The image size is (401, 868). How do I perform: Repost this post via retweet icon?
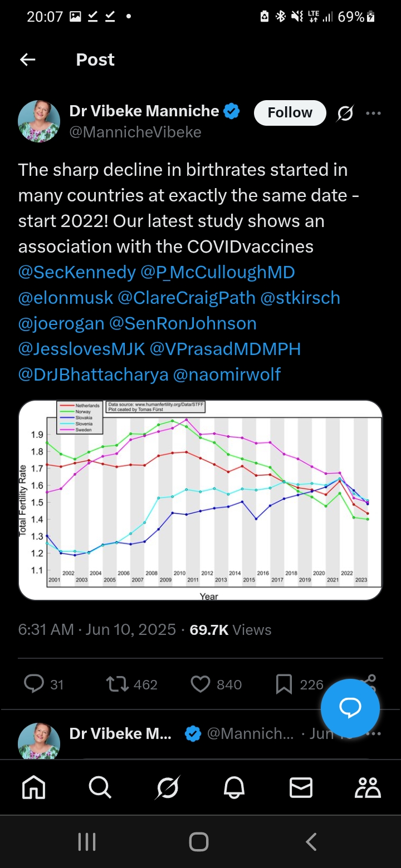pos(118,684)
